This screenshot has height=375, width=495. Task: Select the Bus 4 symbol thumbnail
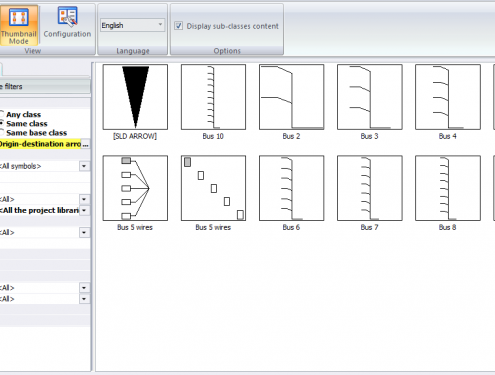(448, 97)
